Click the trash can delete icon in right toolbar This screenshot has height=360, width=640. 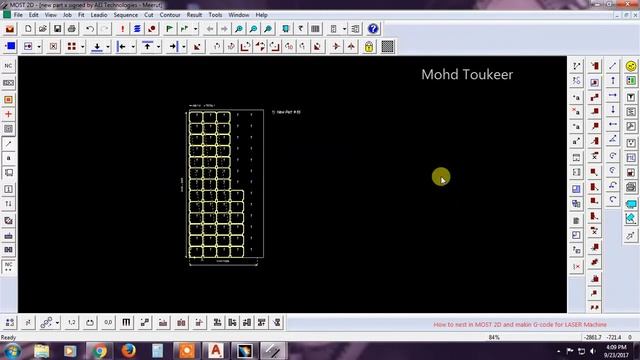(x=576, y=221)
